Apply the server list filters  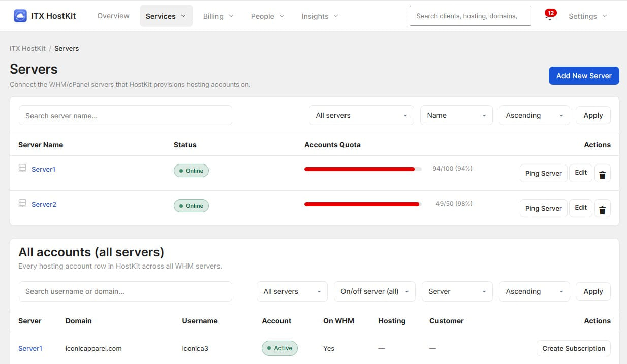(593, 115)
